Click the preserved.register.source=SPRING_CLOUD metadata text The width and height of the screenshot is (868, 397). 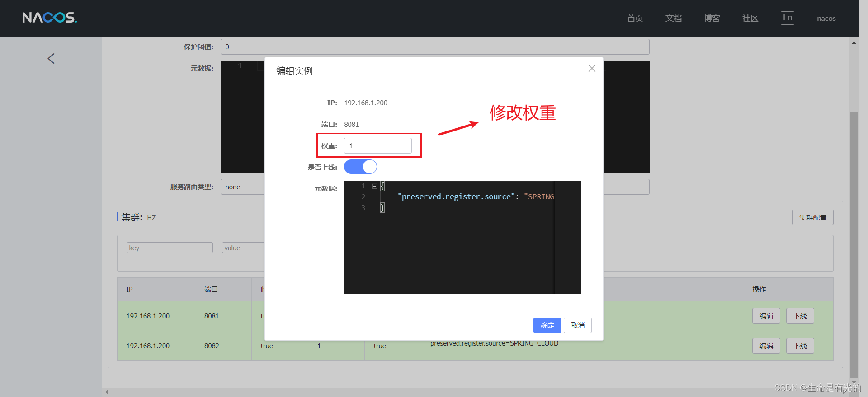click(x=494, y=343)
